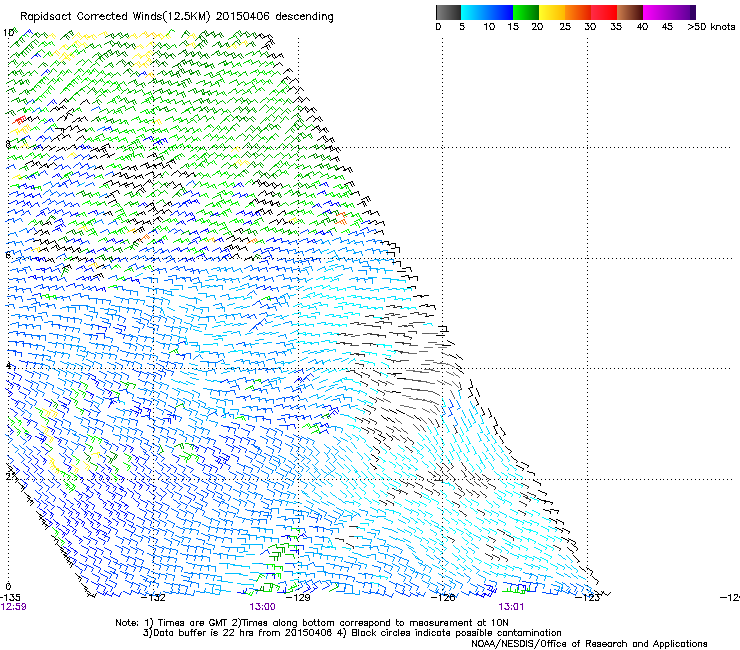Click the purple time label '13:00'
Image resolution: width=740 pixels, height=650 pixels.
262,607
